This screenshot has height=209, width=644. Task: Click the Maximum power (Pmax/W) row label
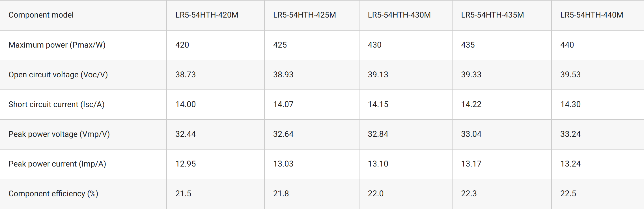pos(57,45)
